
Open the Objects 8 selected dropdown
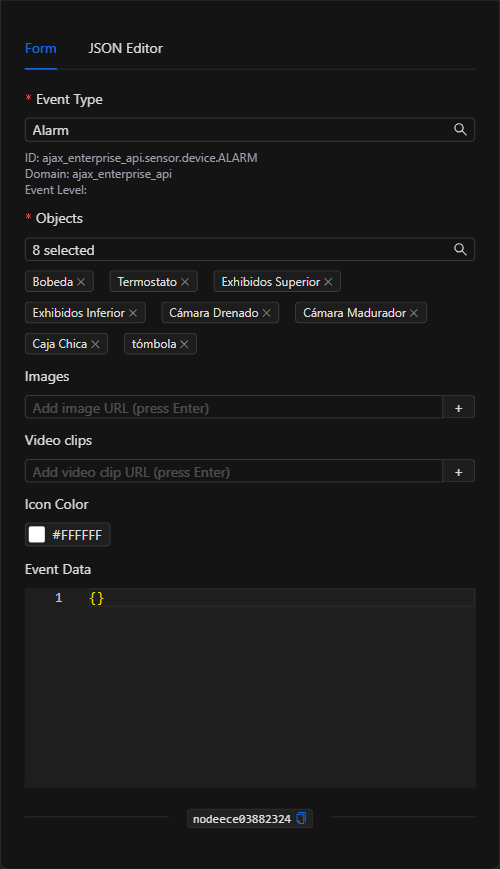pos(249,249)
